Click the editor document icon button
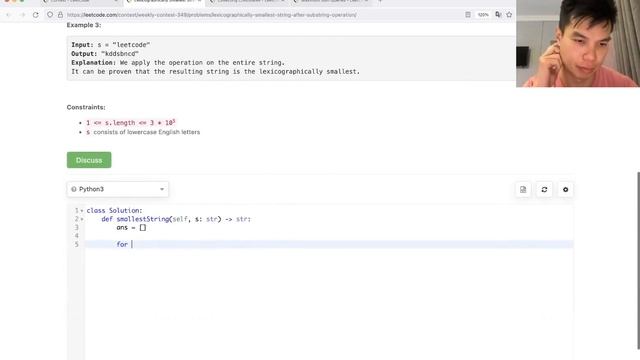The width and height of the screenshot is (640, 360). click(x=523, y=189)
